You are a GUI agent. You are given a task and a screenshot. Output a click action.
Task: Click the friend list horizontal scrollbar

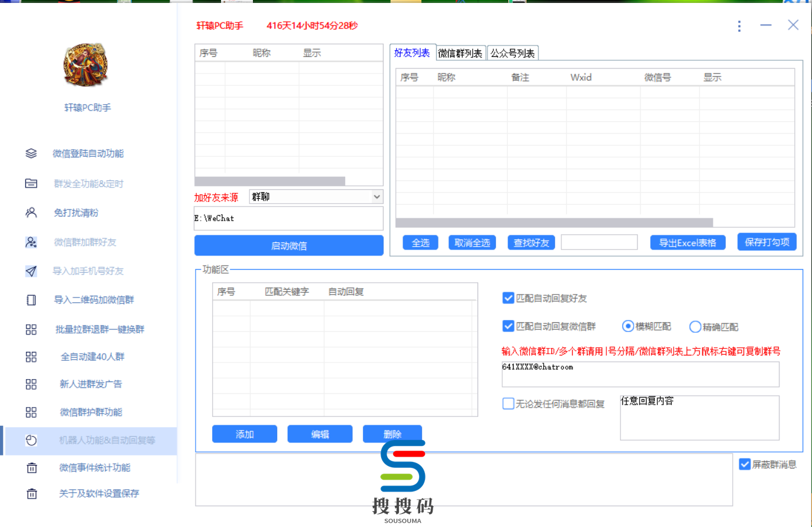pyautogui.click(x=554, y=222)
